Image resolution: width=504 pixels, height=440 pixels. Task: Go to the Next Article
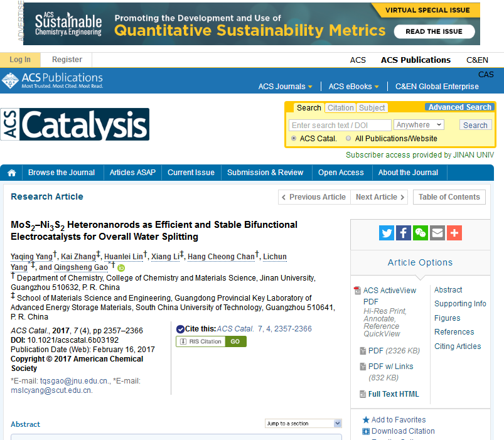[x=379, y=197]
